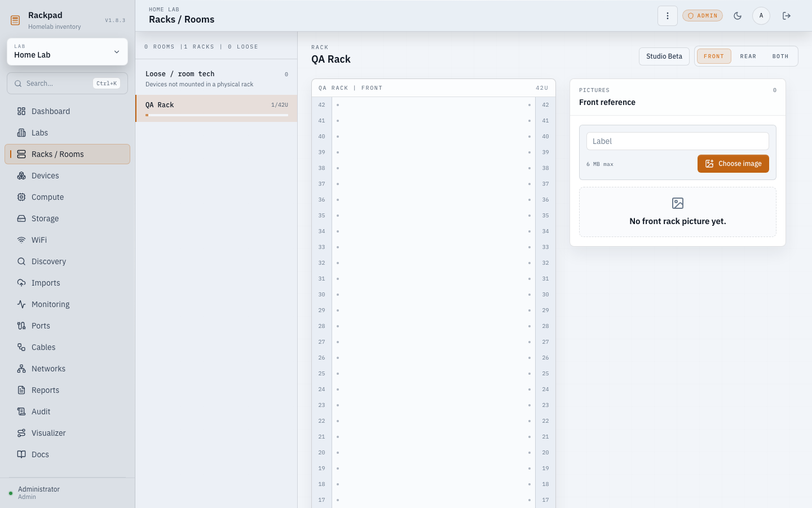This screenshot has height=508, width=812.
Task: Open Compute via its chip icon
Action: point(21,197)
